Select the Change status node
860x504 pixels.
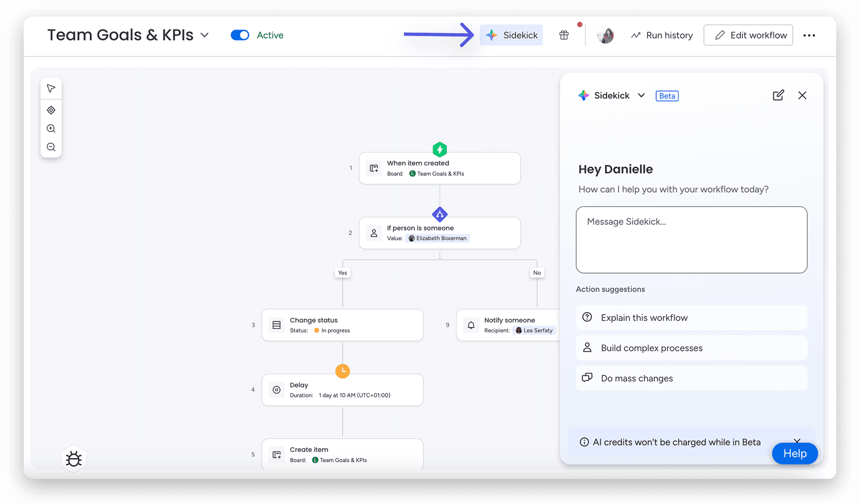342,325
